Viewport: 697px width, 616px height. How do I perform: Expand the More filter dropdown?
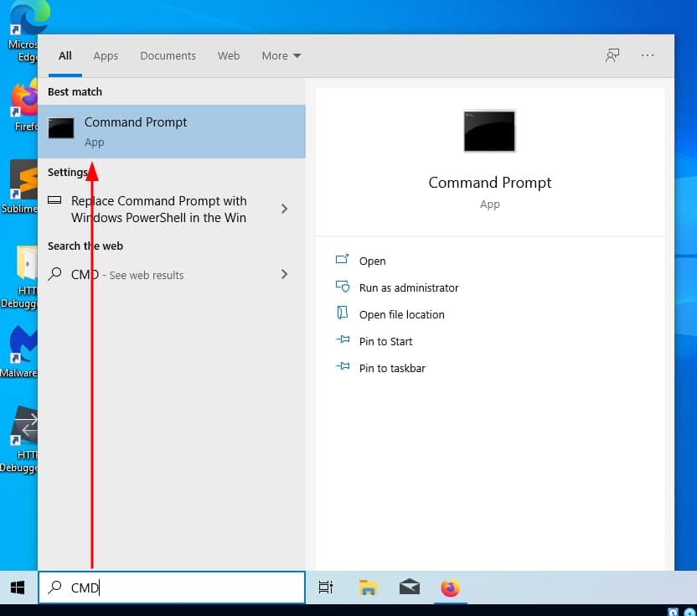[281, 56]
